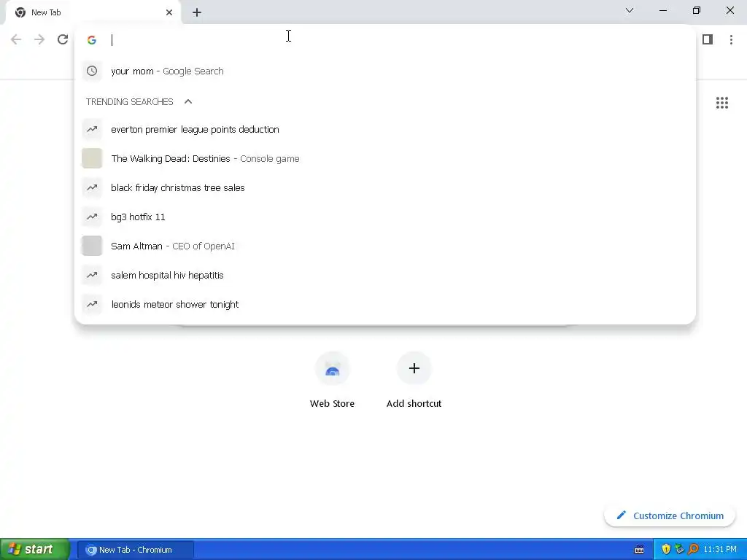Pick 'salem hospital hiv hepatitis' suggestion
The image size is (747, 560).
point(385,275)
